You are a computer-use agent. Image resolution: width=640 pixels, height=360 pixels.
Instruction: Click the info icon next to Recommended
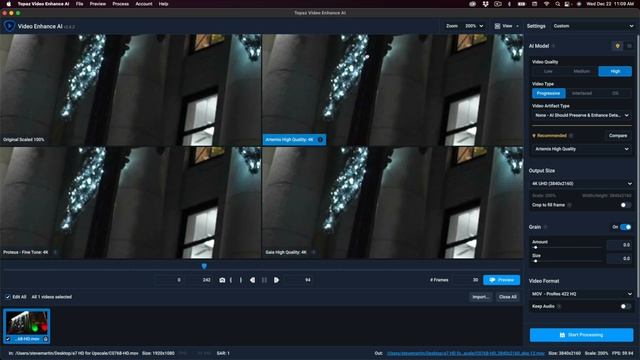pos(571,136)
